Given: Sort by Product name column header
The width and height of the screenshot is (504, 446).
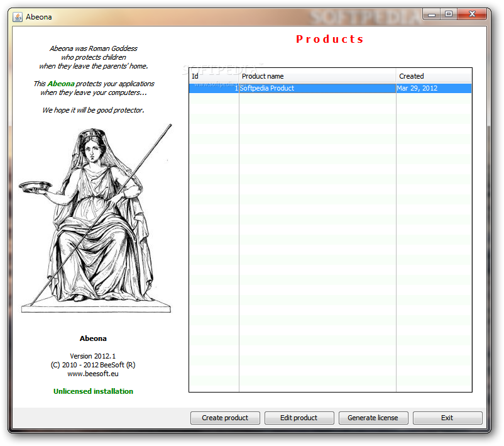Looking at the screenshot, I should coord(317,76).
